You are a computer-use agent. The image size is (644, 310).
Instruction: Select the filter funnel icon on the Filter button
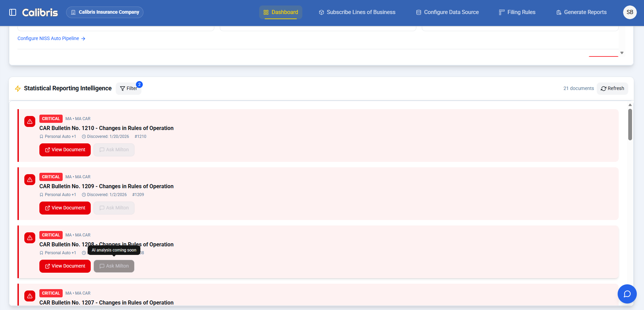click(x=123, y=88)
